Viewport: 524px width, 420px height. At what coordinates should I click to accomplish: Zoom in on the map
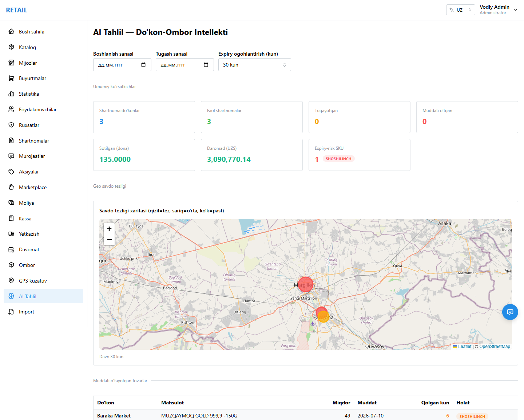[x=109, y=229]
